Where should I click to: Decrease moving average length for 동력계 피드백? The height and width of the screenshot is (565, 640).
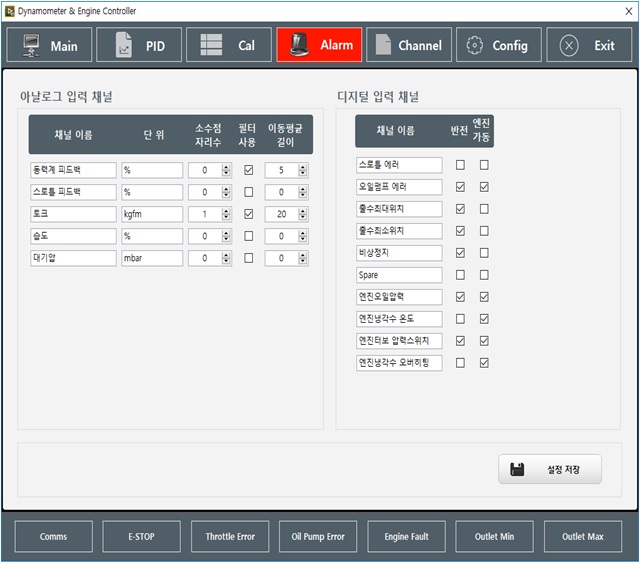point(303,174)
